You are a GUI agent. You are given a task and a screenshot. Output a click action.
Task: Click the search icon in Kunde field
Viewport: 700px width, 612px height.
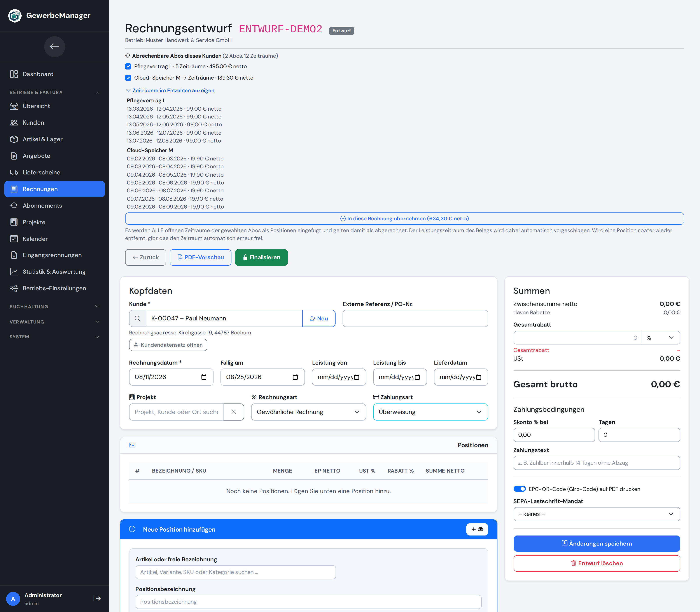pos(137,318)
